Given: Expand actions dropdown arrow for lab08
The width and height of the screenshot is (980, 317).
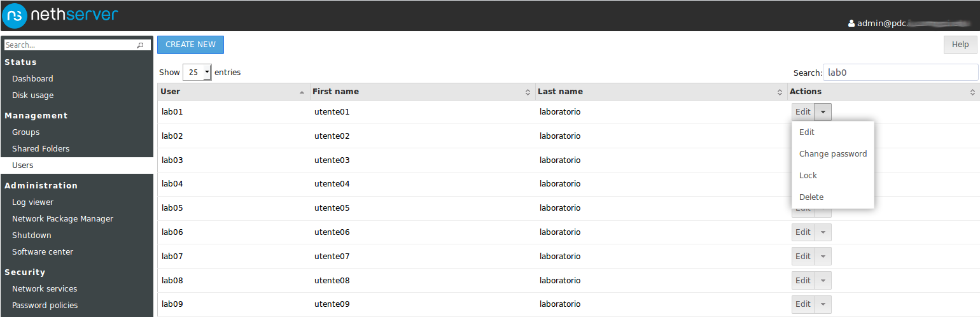Looking at the screenshot, I should pyautogui.click(x=823, y=281).
